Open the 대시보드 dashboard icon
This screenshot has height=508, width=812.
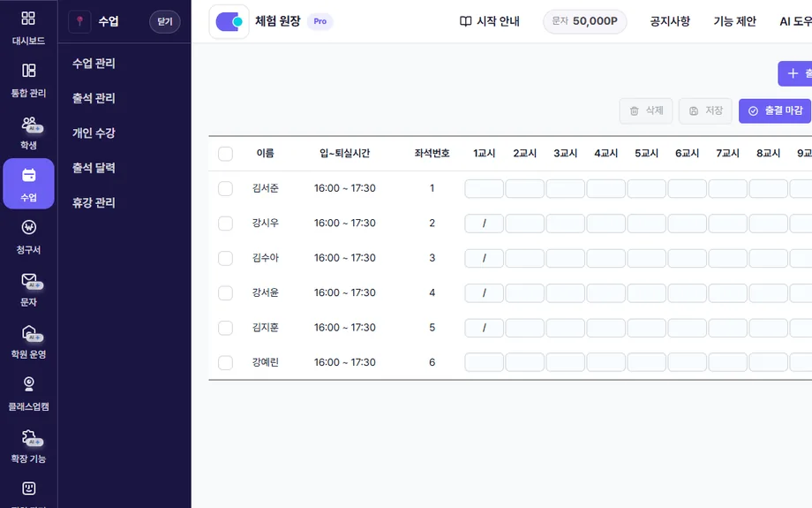[28, 19]
